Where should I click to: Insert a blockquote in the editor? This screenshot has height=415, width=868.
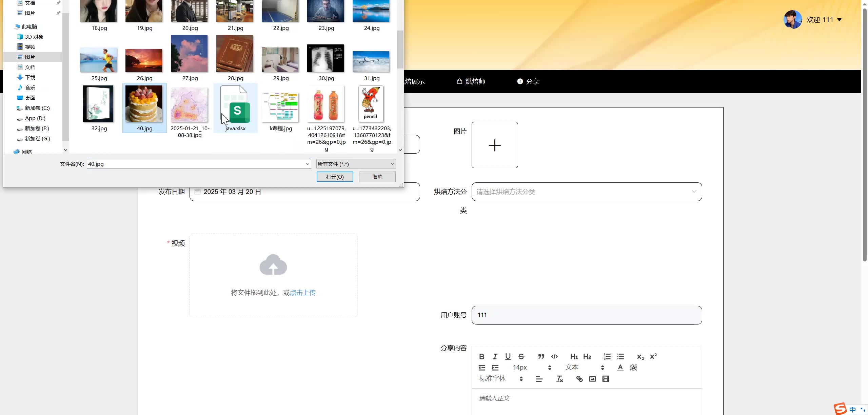tap(541, 356)
